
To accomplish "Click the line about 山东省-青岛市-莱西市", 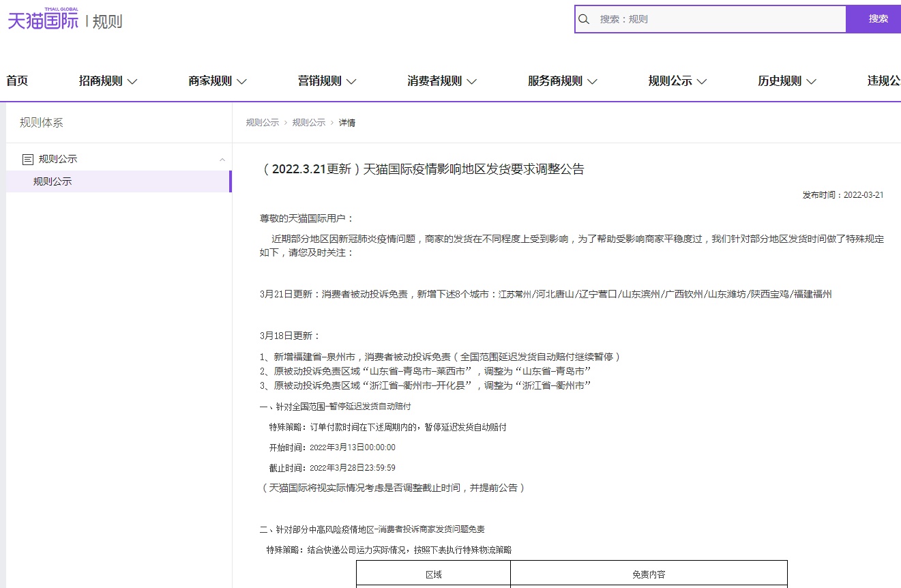I will point(425,371).
